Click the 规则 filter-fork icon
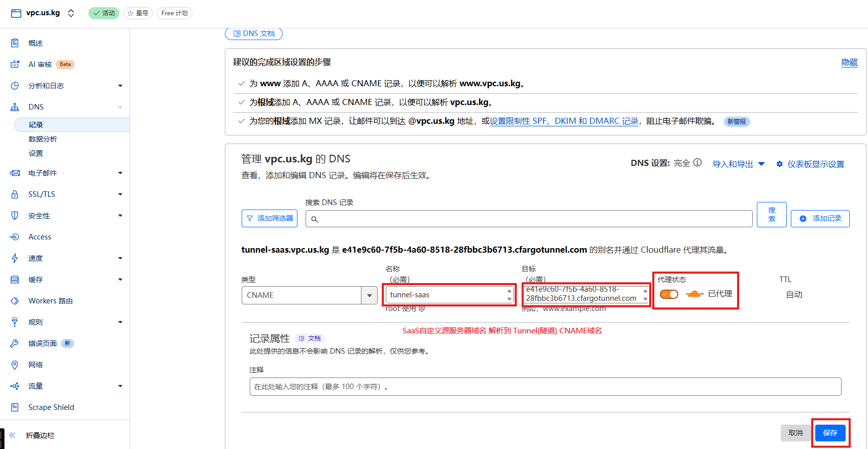This screenshot has width=868, height=449. click(15, 322)
